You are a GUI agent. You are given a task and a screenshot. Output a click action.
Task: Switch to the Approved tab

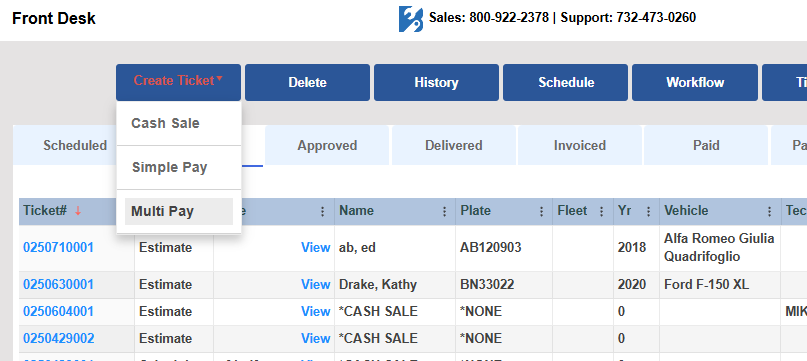click(327, 146)
